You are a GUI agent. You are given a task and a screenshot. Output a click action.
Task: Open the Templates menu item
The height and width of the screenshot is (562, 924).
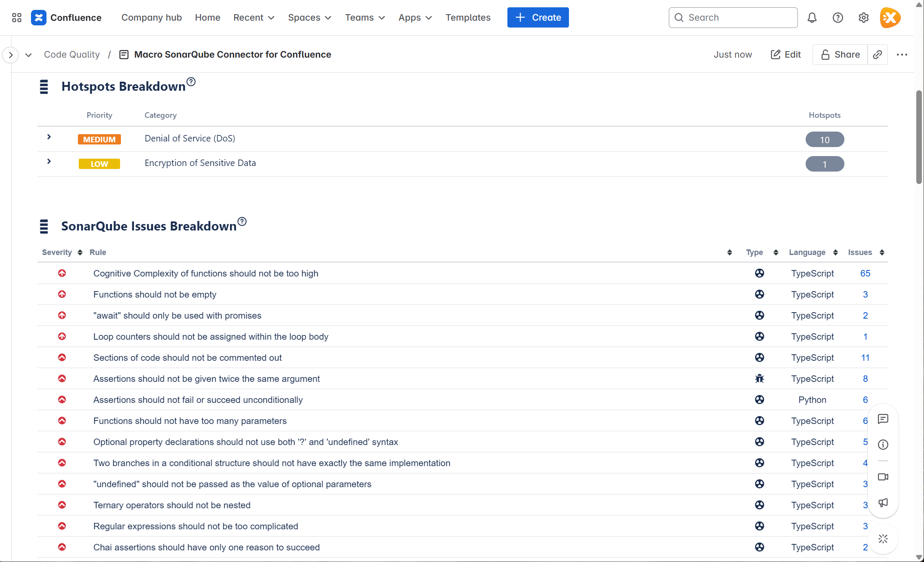tap(468, 18)
